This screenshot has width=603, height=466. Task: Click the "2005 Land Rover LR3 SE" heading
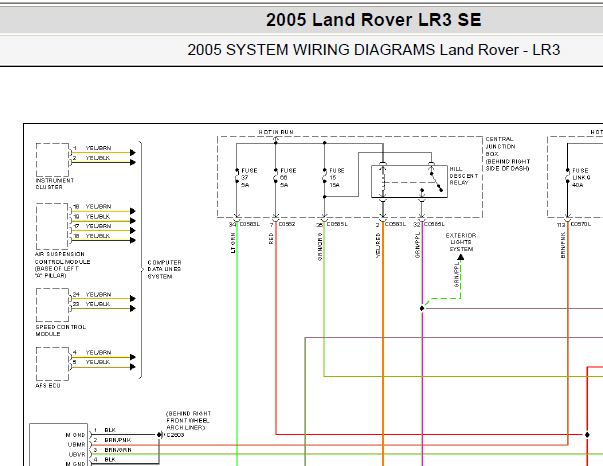click(373, 20)
